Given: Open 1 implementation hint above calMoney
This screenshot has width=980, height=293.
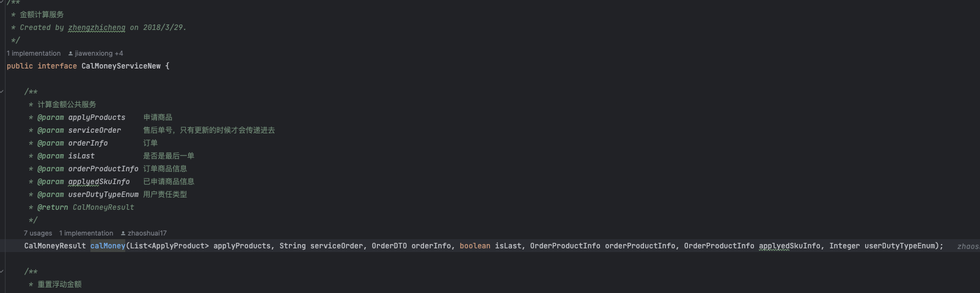Looking at the screenshot, I should [86, 234].
